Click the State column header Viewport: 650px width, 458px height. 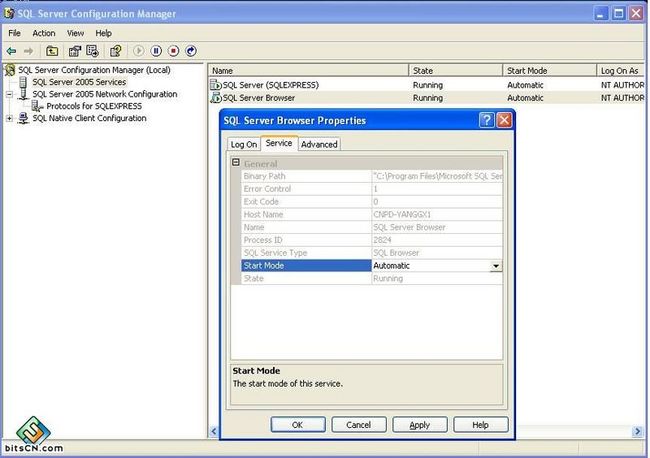tap(456, 71)
